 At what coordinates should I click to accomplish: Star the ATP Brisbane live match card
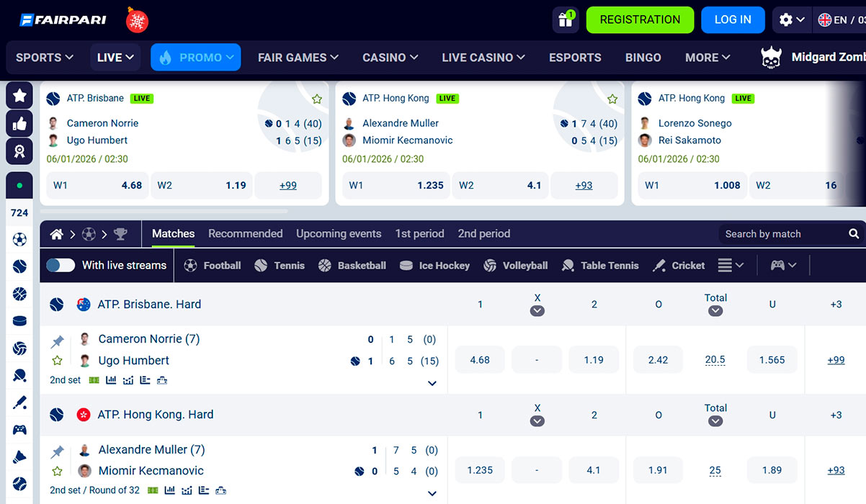coord(316,99)
